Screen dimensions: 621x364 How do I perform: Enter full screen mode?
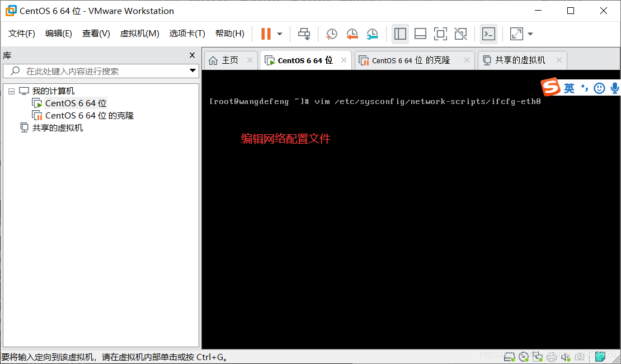(516, 34)
